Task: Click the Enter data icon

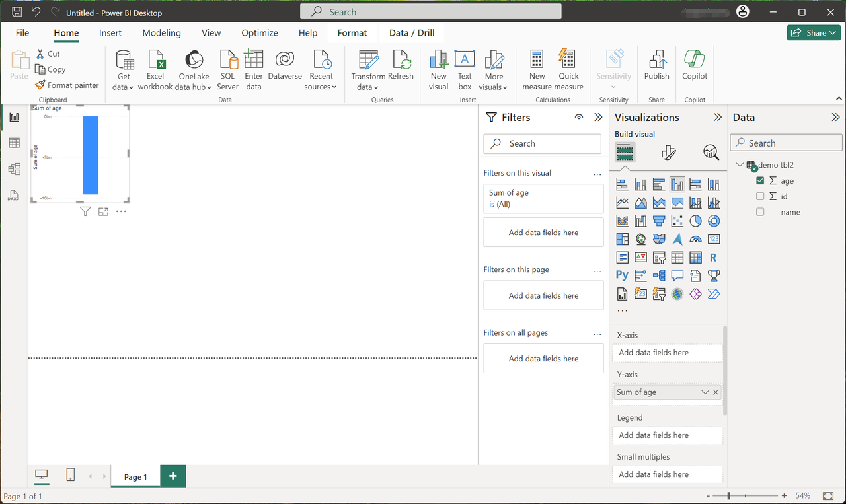Action: 254,61
